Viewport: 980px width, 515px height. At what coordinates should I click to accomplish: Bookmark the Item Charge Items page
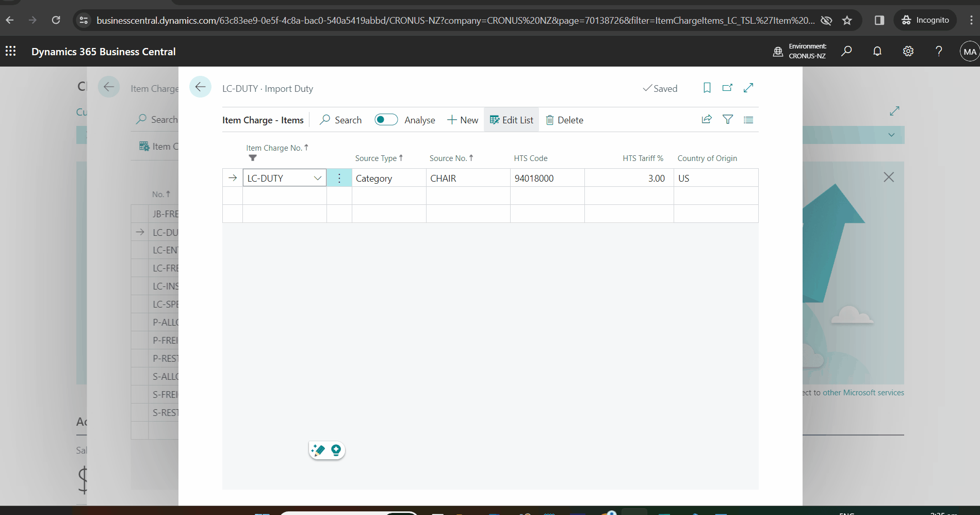coord(707,88)
